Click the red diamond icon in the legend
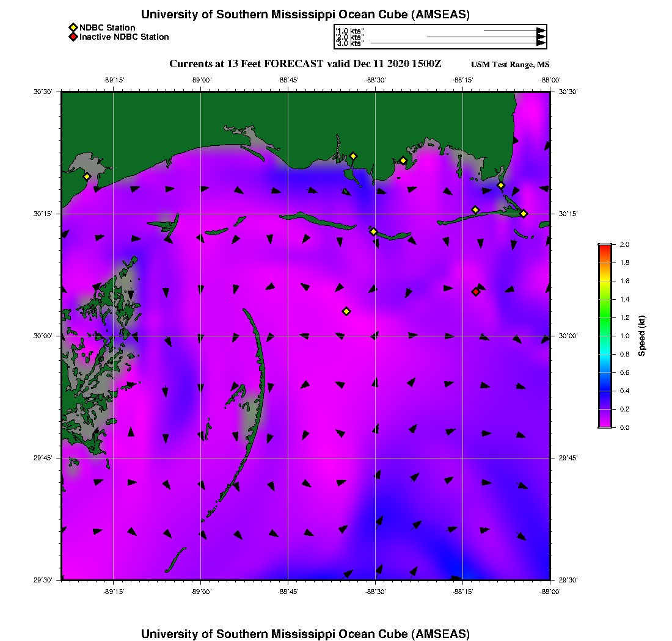The image size is (672, 641). click(x=73, y=37)
